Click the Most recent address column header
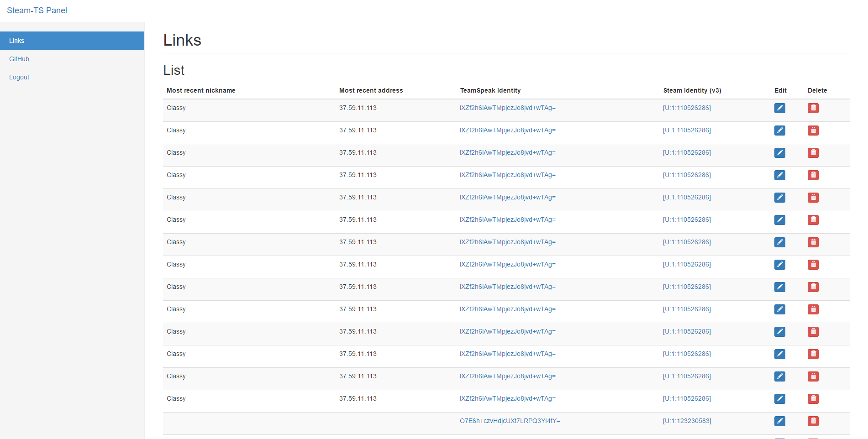This screenshot has width=868, height=439. coord(371,90)
